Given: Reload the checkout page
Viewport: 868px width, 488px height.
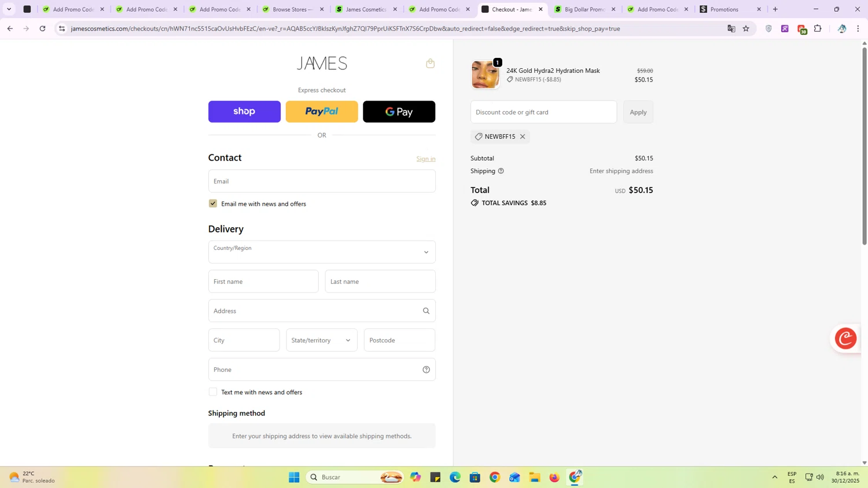Looking at the screenshot, I should 42,28.
